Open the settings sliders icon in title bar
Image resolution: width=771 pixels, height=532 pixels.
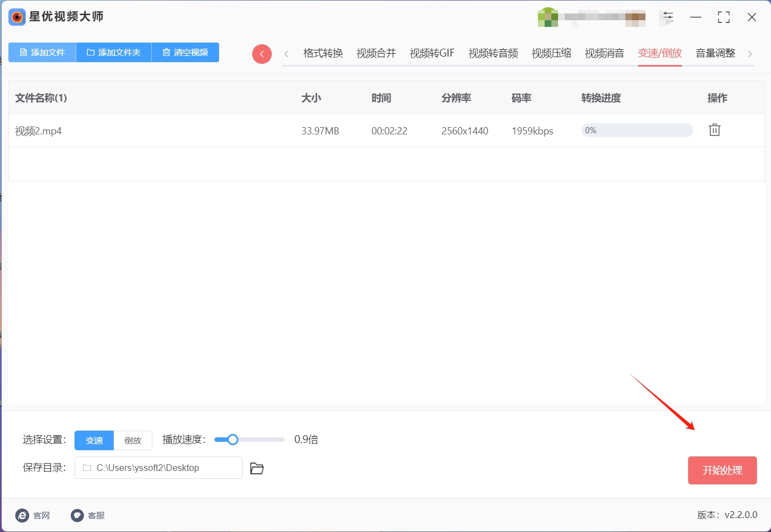pos(668,17)
